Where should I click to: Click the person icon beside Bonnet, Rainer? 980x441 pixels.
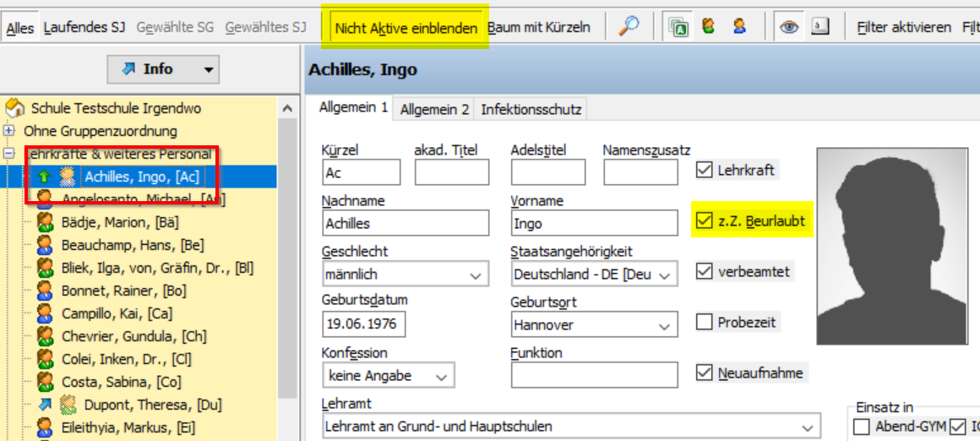click(x=46, y=291)
